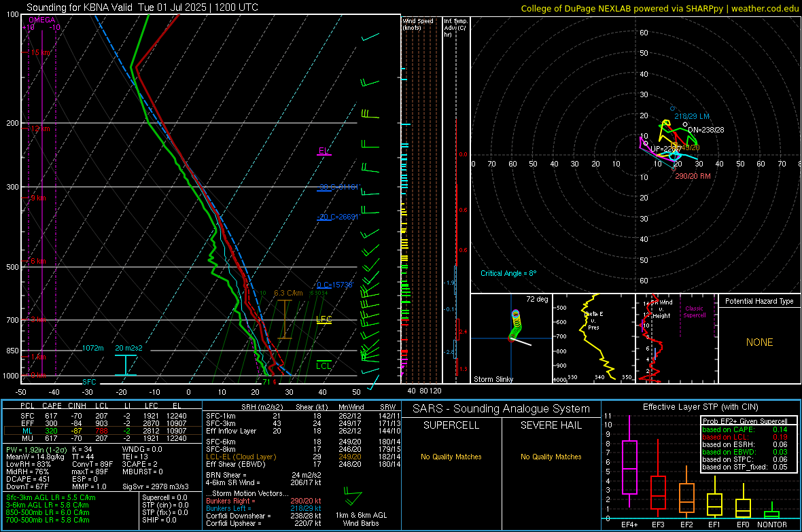Image resolution: width=802 pixels, height=532 pixels.
Task: Click the SARS - Sounding Analogue System header
Action: 502,409
